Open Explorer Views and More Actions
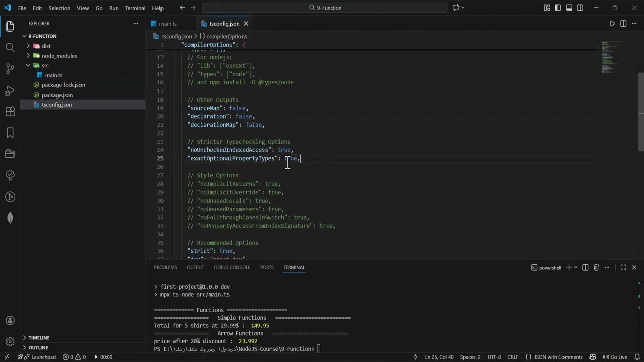The image size is (644, 362). [135, 24]
